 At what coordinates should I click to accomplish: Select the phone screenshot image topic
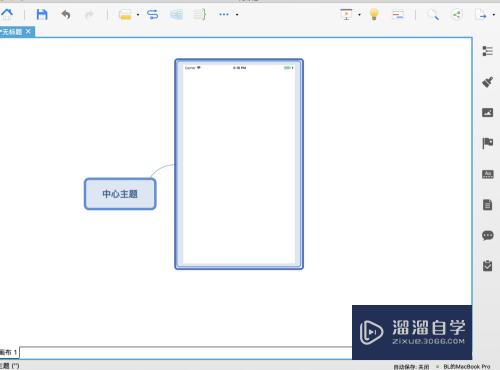(x=239, y=164)
